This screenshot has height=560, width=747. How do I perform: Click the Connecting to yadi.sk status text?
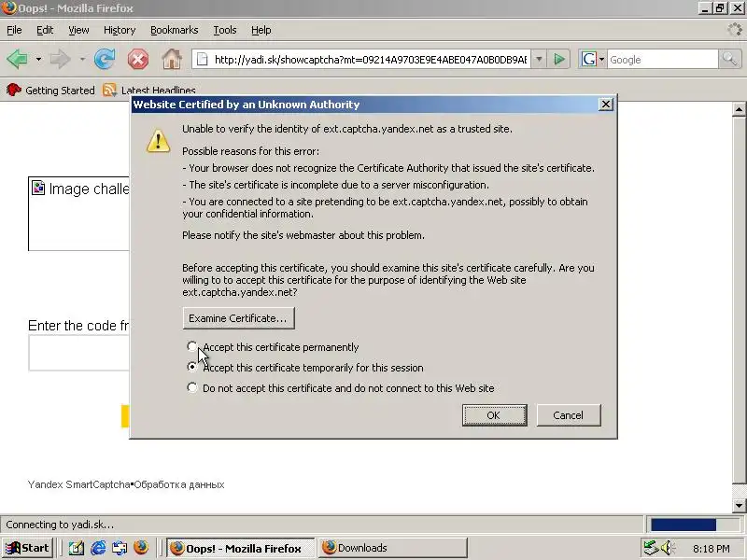60,525
